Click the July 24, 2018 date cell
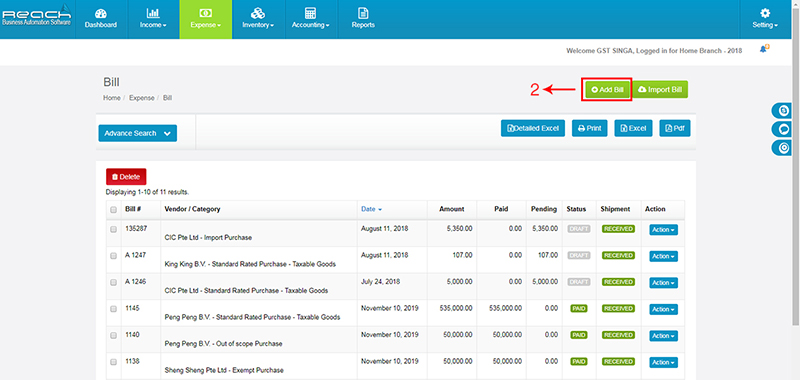 tap(380, 282)
